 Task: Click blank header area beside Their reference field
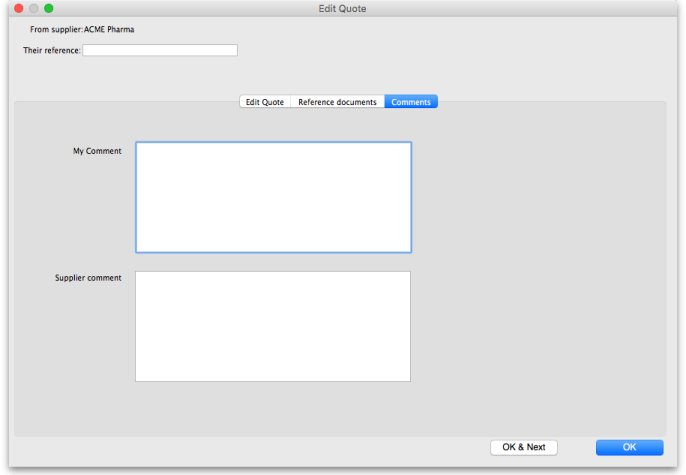click(x=450, y=50)
